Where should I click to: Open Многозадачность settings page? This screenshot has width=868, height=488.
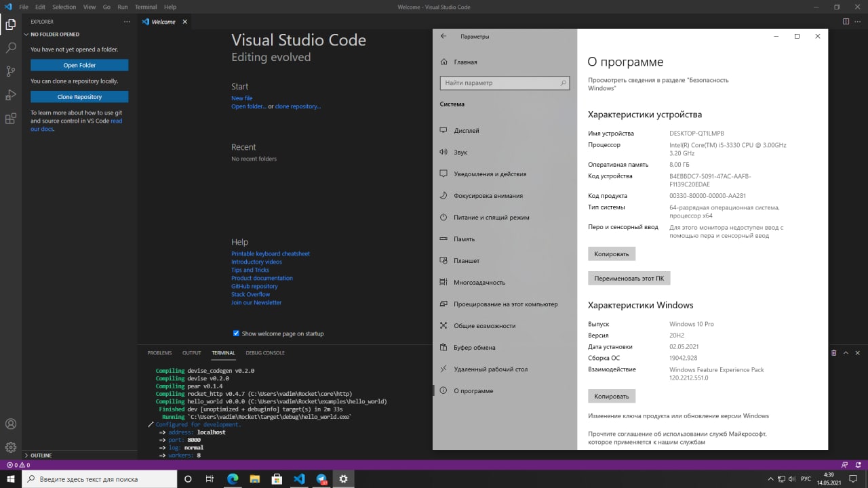(505, 282)
